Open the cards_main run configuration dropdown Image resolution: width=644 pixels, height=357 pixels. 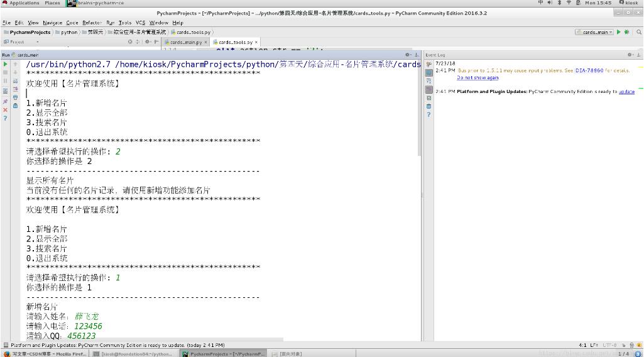pyautogui.click(x=595, y=31)
